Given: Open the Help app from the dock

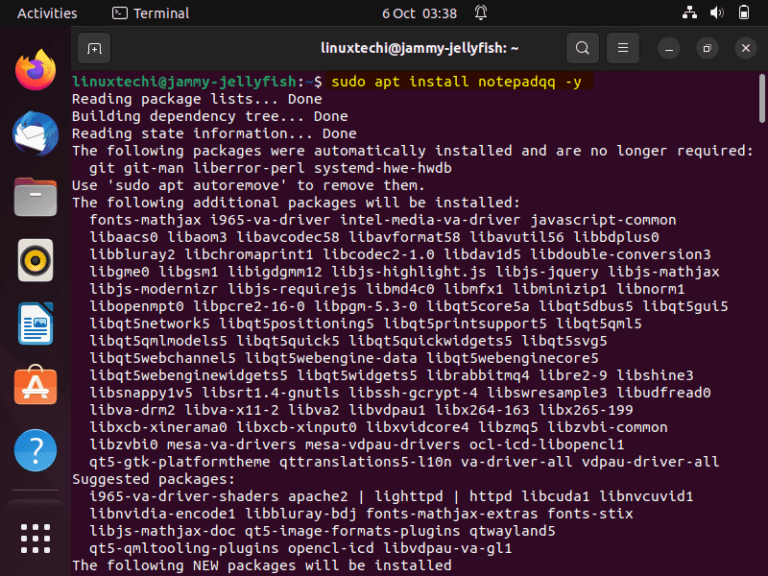Looking at the screenshot, I should 35,450.
